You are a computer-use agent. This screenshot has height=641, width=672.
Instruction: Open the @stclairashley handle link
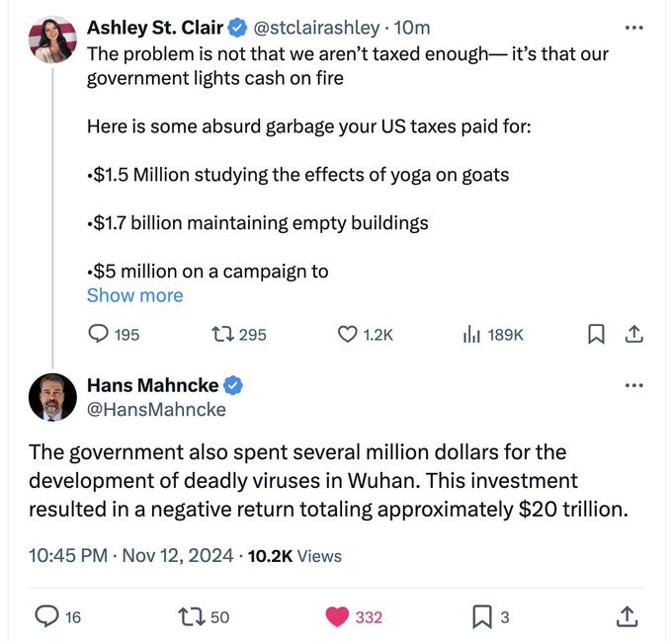[316, 28]
